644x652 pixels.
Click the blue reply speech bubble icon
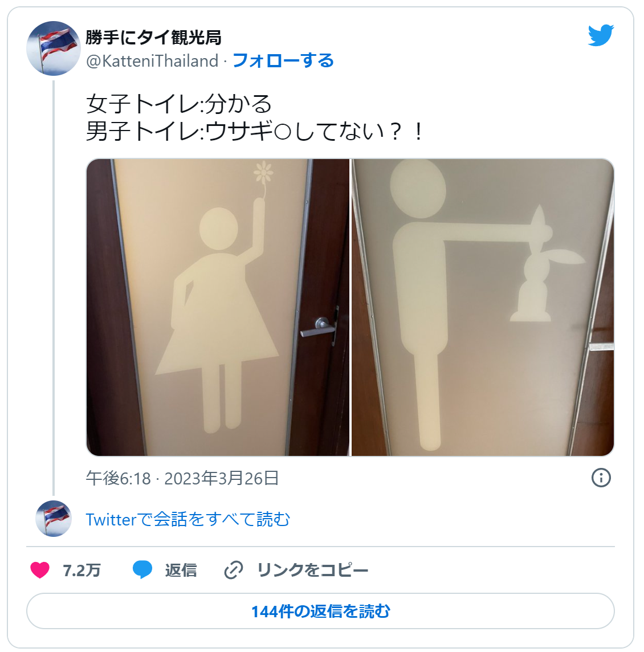point(142,570)
